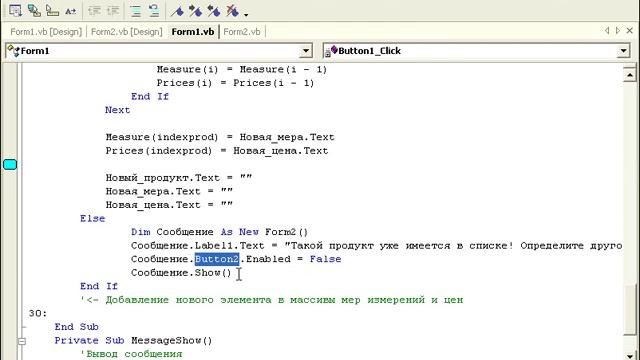Open the Form2.vb code tab
Image resolution: width=640 pixels, height=360 pixels.
(x=242, y=32)
